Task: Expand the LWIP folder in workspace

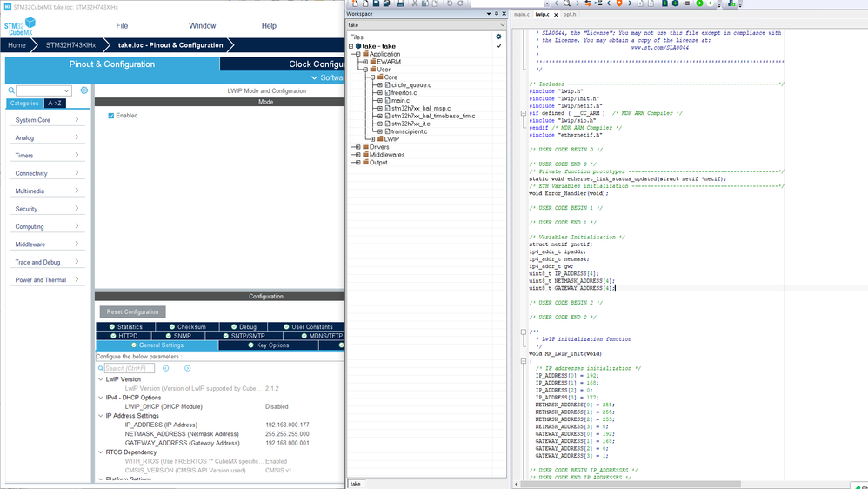Action: point(372,139)
